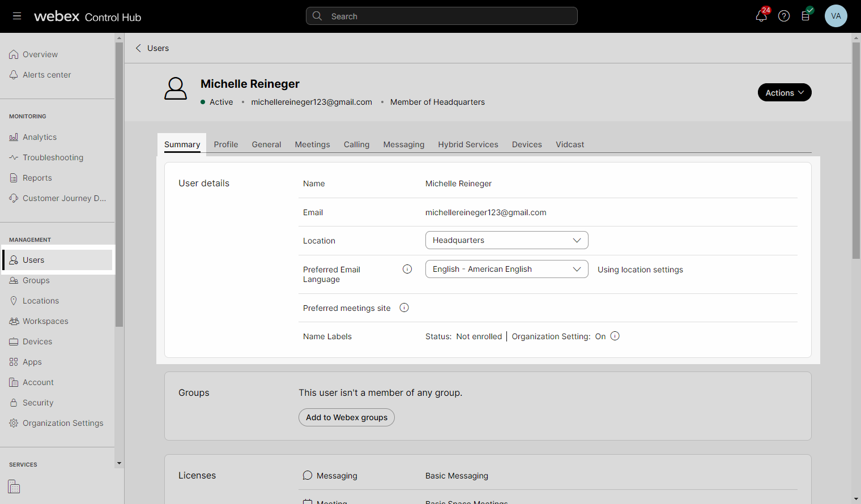Open Users in the sidebar

[x=58, y=260]
